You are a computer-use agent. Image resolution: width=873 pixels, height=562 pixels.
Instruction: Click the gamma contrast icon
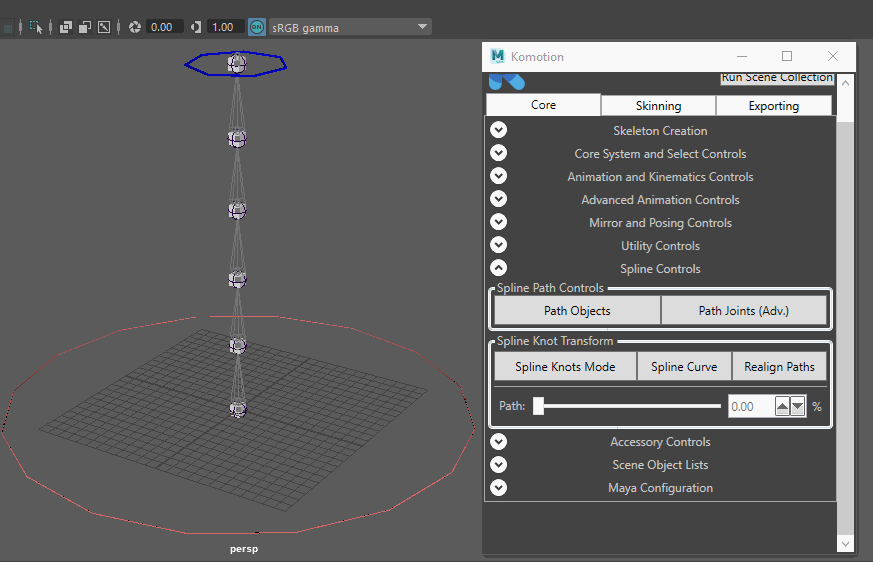(196, 27)
